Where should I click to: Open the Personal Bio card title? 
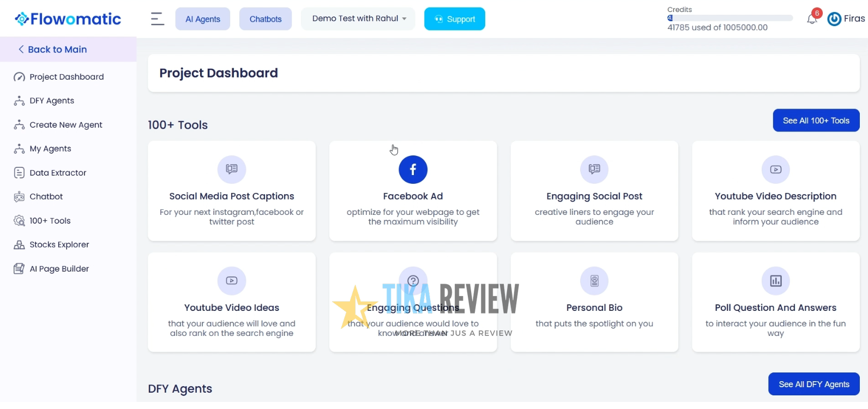pyautogui.click(x=594, y=308)
